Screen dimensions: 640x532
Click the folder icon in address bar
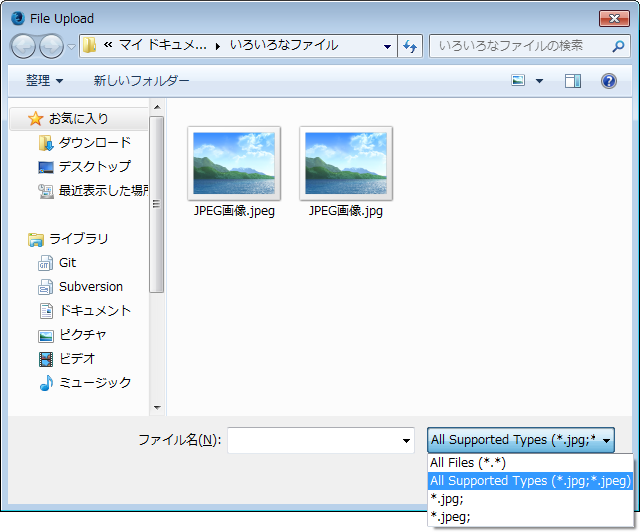click(x=89, y=45)
